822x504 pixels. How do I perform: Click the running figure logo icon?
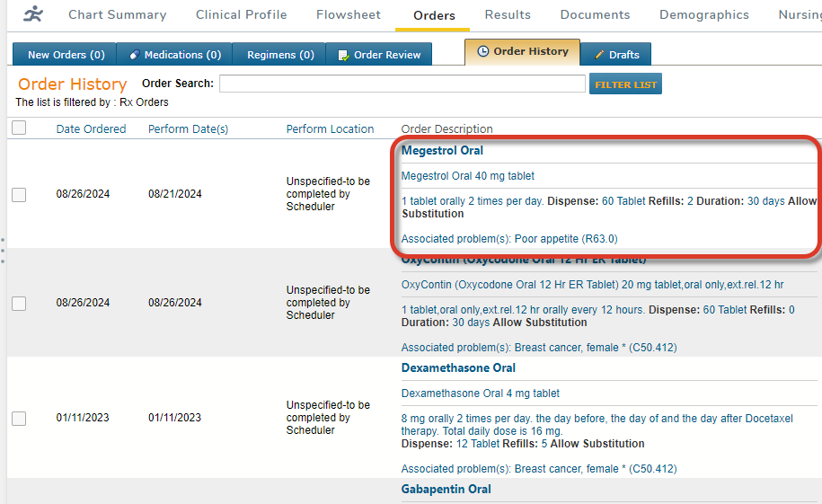click(33, 14)
